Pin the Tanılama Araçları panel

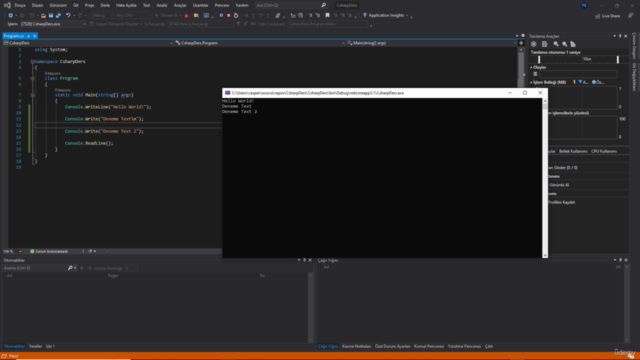point(620,36)
